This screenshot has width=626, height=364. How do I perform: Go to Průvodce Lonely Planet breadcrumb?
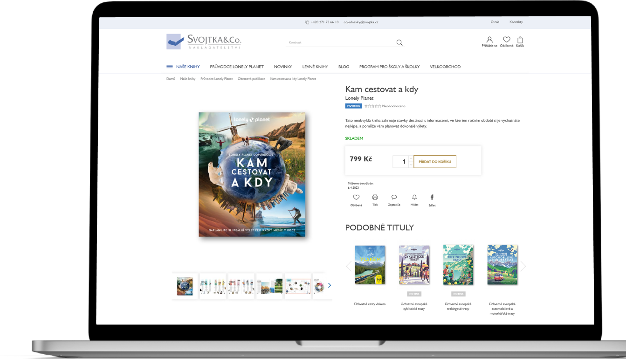coord(216,79)
